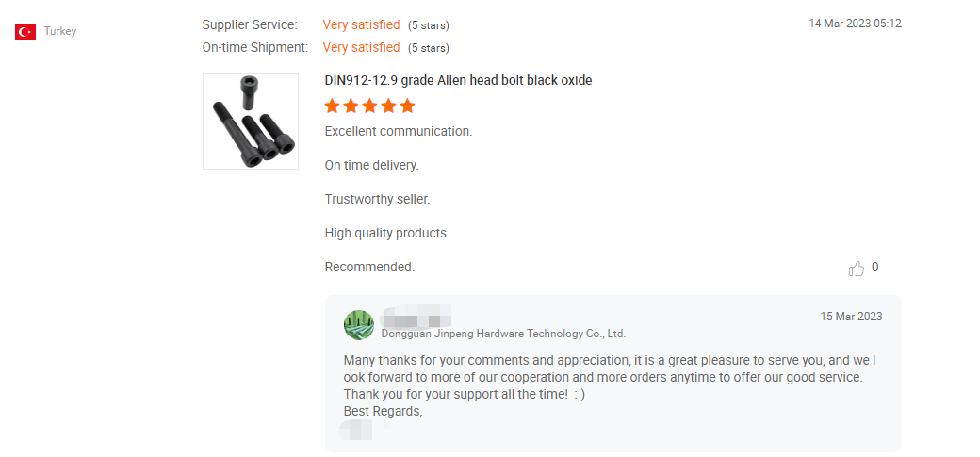Click the first orange rating star

click(x=332, y=106)
